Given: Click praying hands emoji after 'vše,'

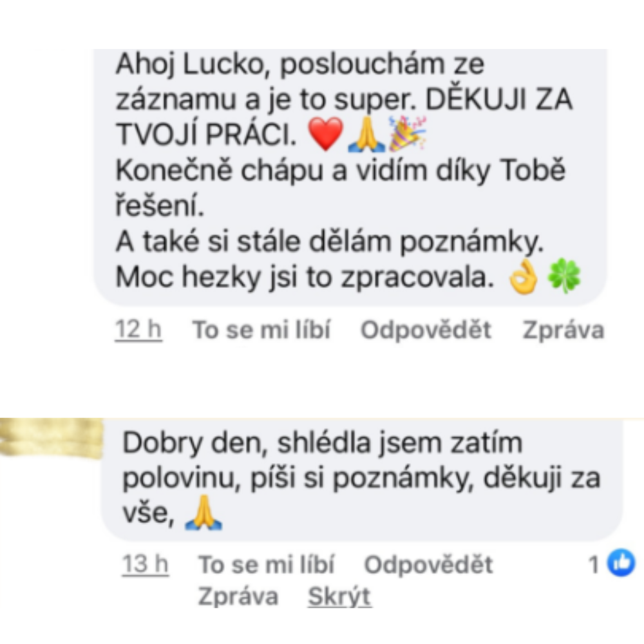Looking at the screenshot, I should (204, 513).
